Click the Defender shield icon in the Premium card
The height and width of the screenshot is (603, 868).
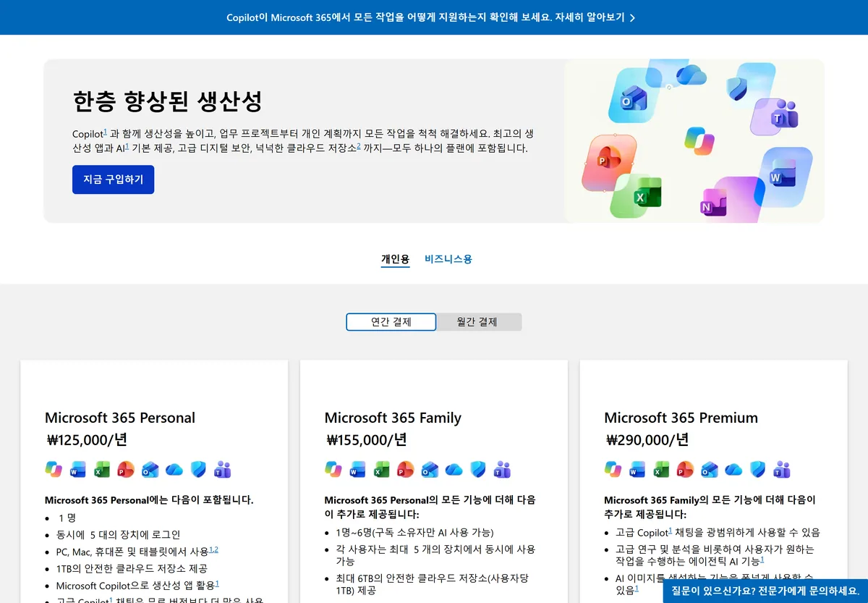[757, 469]
